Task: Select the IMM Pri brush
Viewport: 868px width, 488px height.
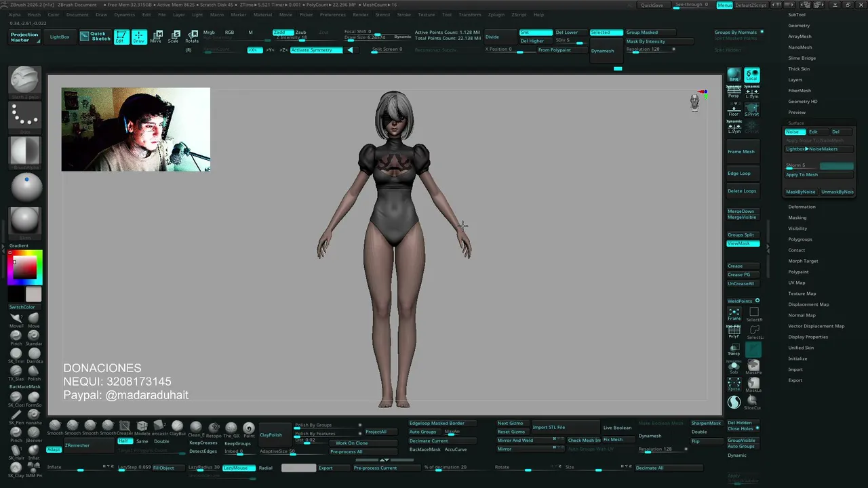Action: click(x=34, y=470)
